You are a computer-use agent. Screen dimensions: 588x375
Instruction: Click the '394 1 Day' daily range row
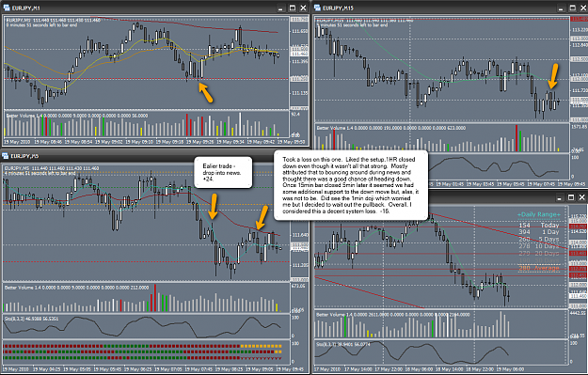(x=539, y=232)
